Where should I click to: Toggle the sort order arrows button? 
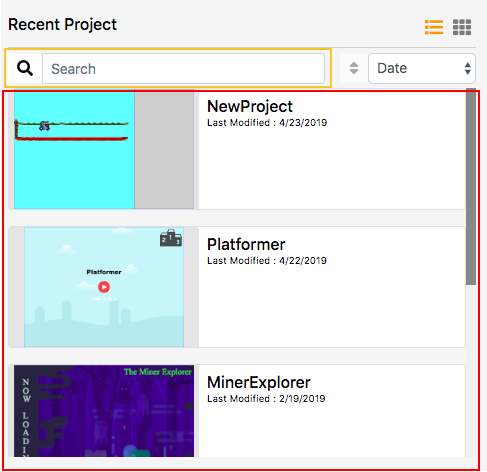click(x=354, y=68)
